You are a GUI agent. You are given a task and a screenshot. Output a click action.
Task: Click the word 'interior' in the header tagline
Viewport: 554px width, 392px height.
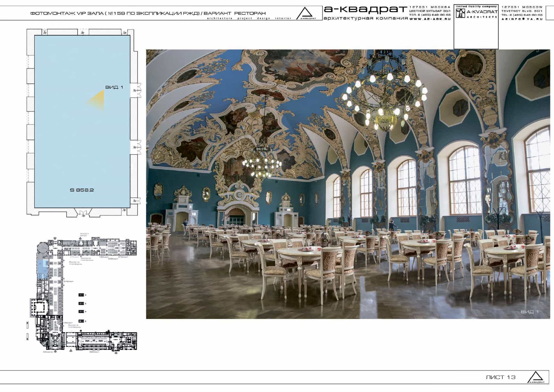click(x=283, y=18)
